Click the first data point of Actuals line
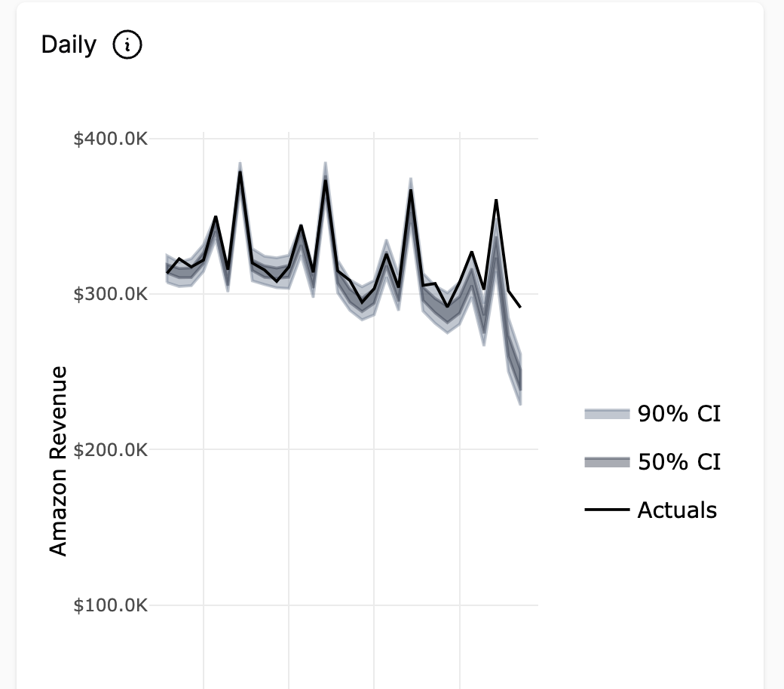The image size is (784, 689). pyautogui.click(x=167, y=272)
